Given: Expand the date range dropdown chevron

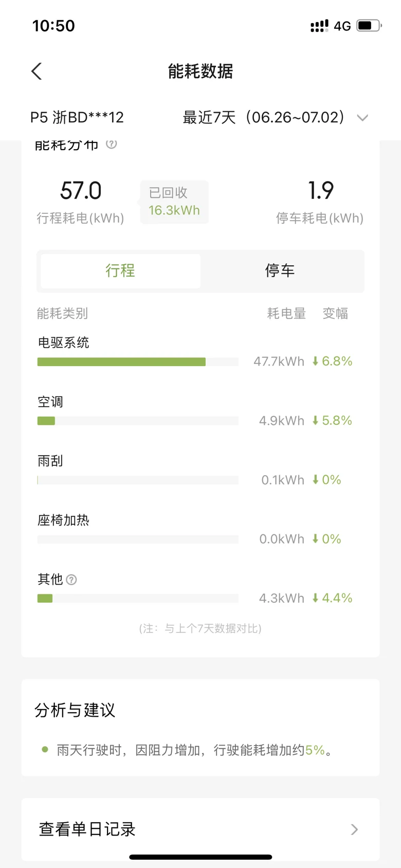Looking at the screenshot, I should tap(362, 118).
